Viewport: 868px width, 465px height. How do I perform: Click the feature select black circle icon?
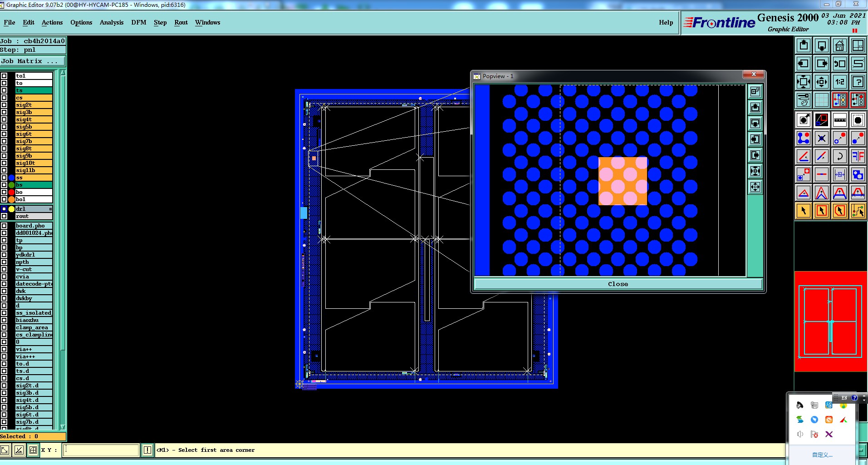858,120
